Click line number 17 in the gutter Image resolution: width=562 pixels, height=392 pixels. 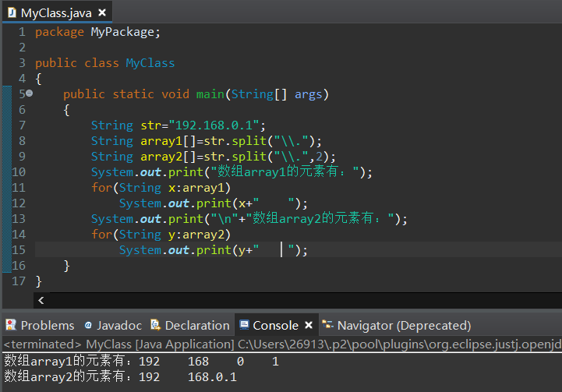click(x=19, y=281)
